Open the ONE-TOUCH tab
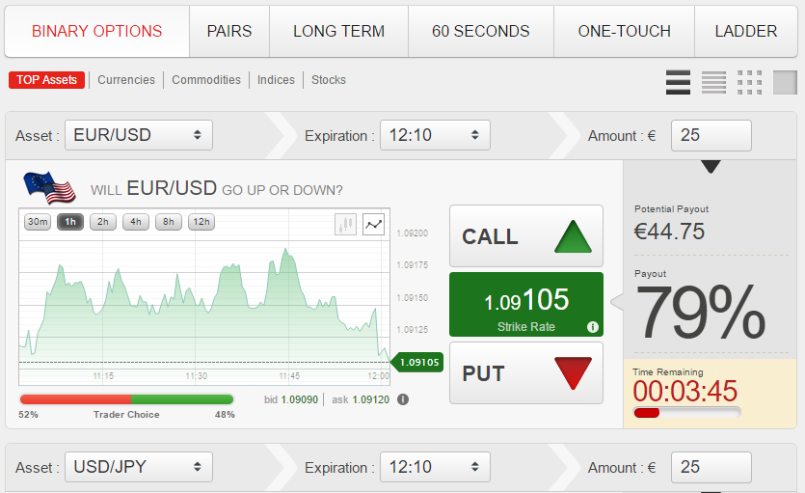 pyautogui.click(x=624, y=31)
